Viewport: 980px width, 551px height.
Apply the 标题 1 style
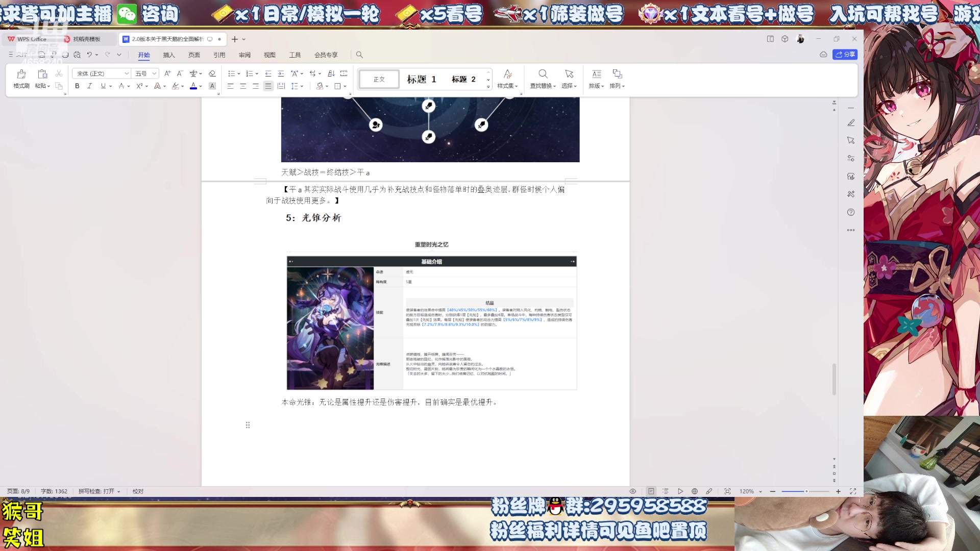point(422,79)
